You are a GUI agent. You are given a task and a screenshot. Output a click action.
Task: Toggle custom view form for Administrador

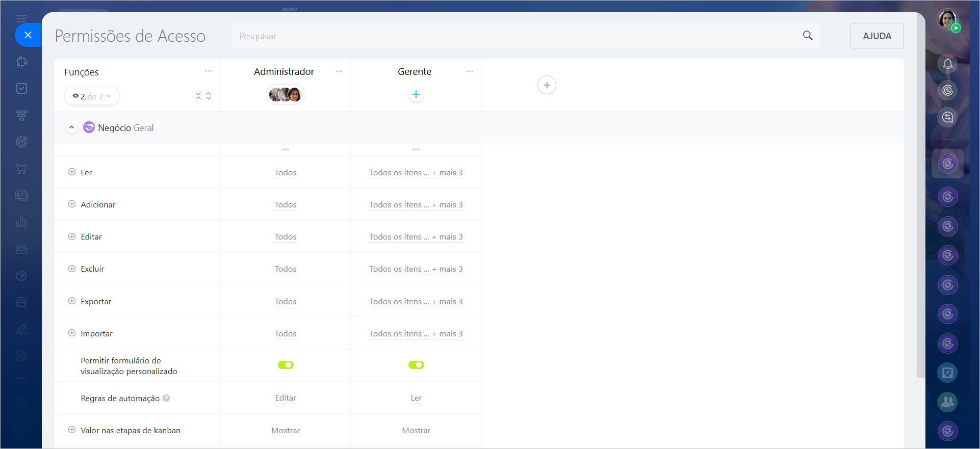[x=286, y=365]
